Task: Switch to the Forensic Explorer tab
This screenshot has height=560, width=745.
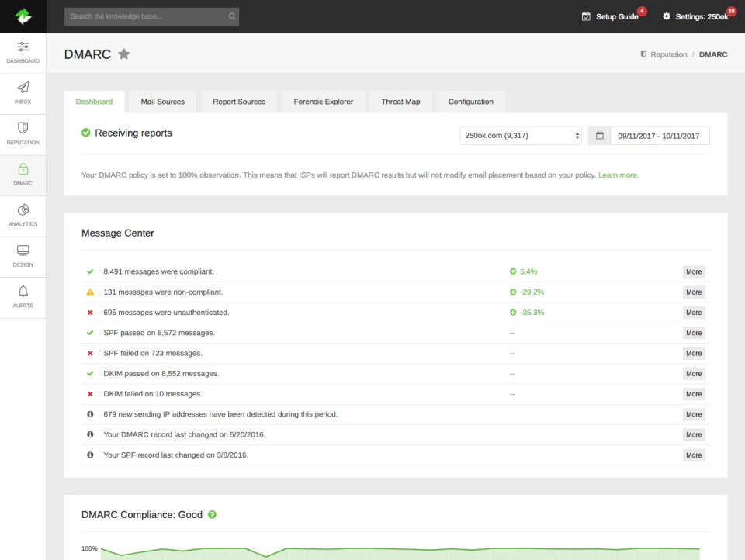Action: (x=322, y=101)
